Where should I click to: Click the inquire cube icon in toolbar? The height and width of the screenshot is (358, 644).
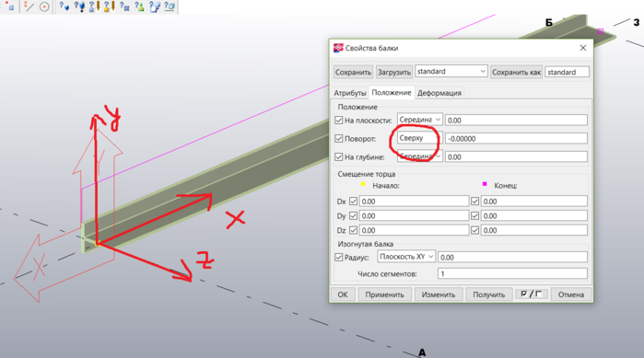coord(170,6)
